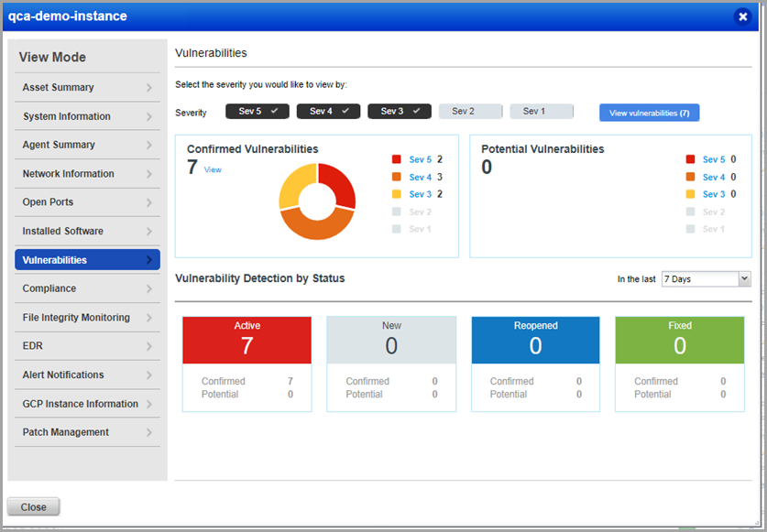Toggle the Sev 5 severity filter

[x=257, y=112]
